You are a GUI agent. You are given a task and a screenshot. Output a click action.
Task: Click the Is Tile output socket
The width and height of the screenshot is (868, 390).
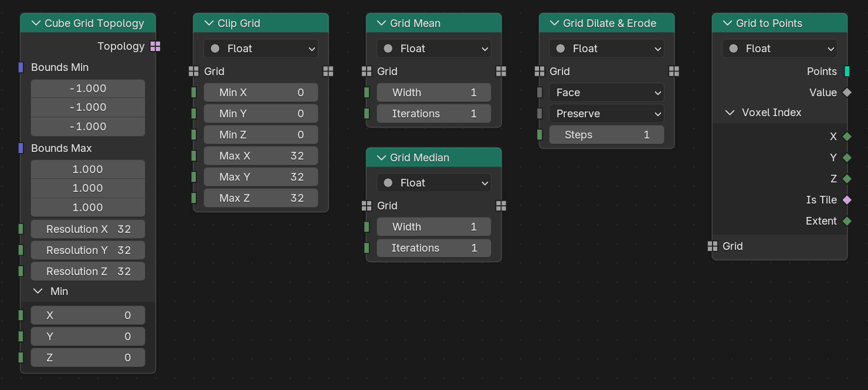coord(847,200)
